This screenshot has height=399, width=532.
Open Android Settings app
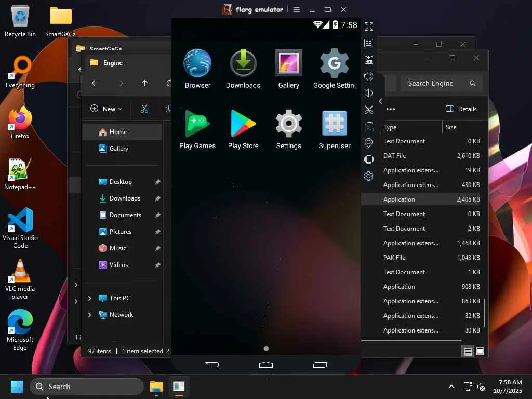(289, 129)
